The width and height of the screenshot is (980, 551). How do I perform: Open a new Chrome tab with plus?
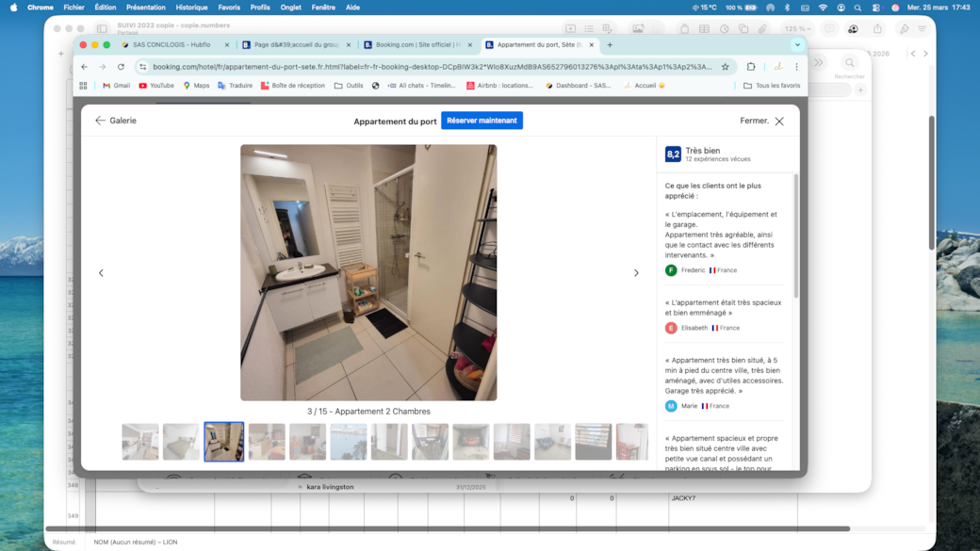[x=610, y=44]
